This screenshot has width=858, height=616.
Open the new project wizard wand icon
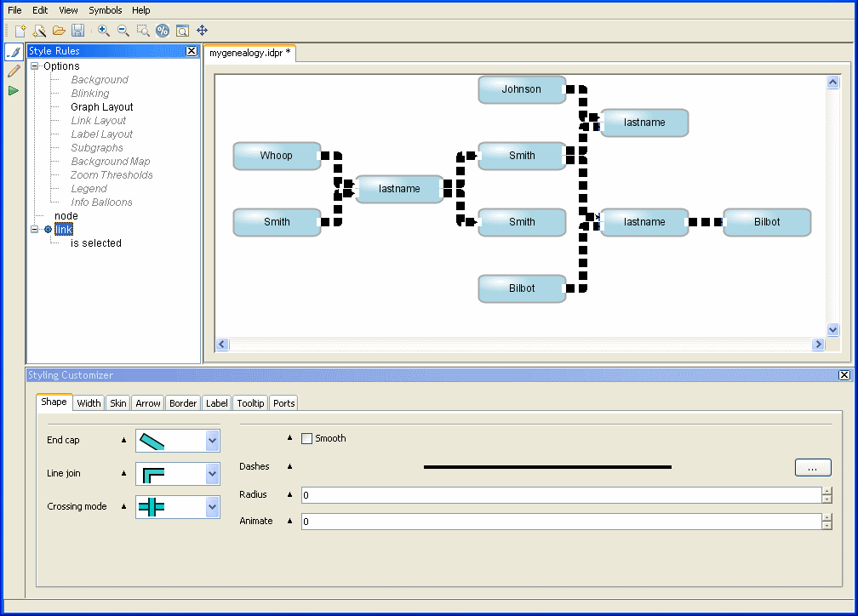(x=39, y=31)
